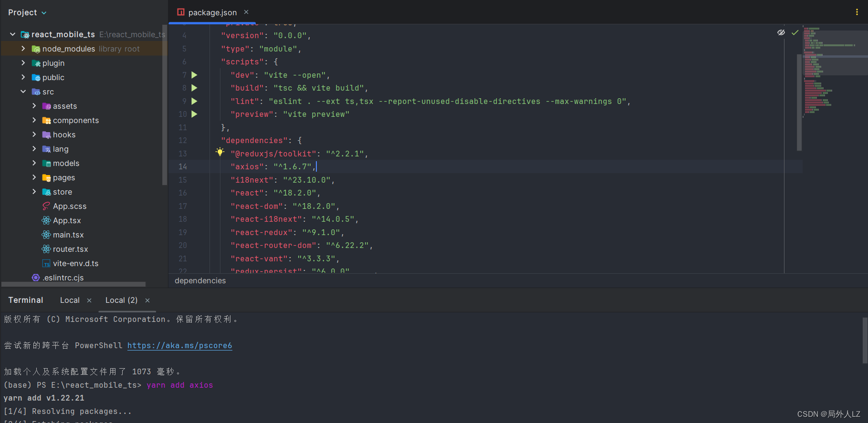The image size is (868, 423).
Task: Close the Local terminal tab
Action: [89, 300]
